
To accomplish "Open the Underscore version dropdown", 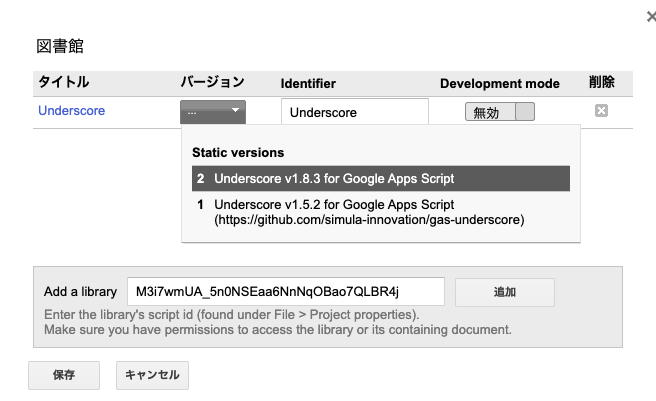I will [x=213, y=112].
